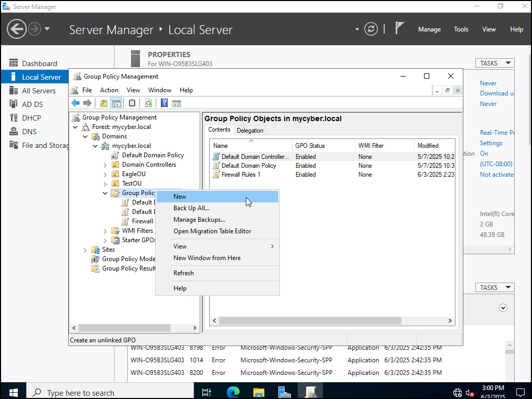This screenshot has height=399, width=532.
Task: Open the File menu in GPMC
Action: (87, 90)
